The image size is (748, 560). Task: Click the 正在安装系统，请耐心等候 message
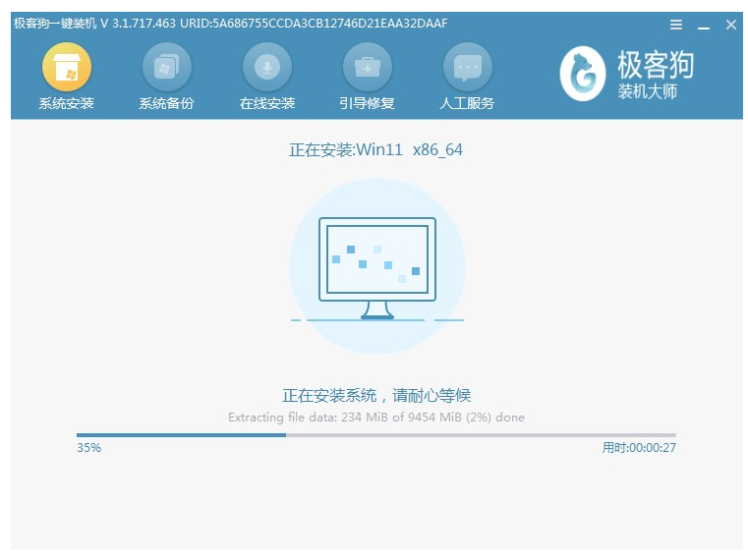pos(376,395)
